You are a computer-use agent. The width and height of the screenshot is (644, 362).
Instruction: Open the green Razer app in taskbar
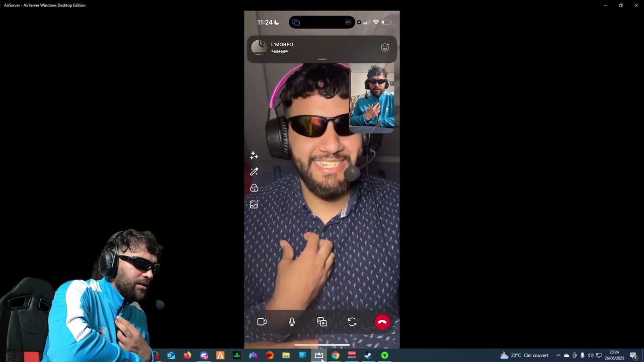[x=384, y=355]
